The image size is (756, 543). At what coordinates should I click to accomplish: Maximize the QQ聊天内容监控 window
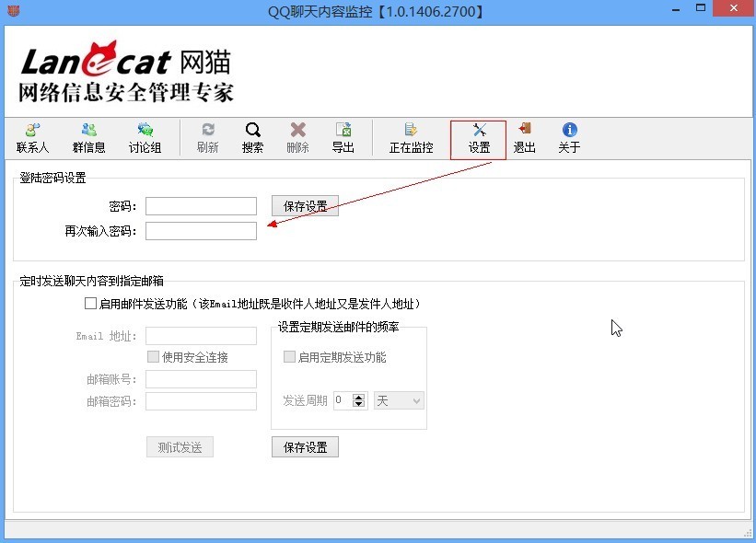[701, 8]
